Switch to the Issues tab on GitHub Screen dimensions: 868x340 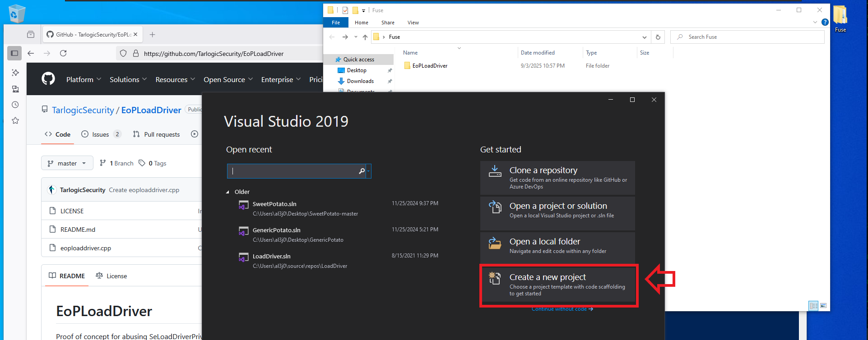tap(101, 134)
